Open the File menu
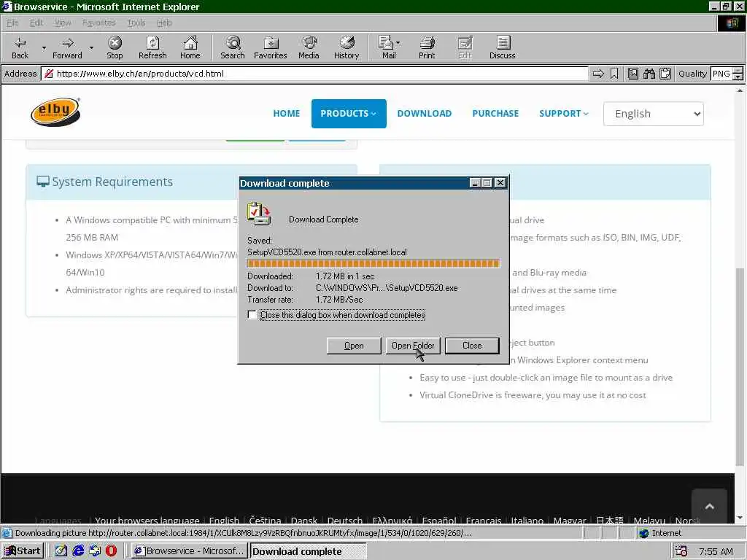Viewport: 747px width, 560px height. tap(12, 23)
